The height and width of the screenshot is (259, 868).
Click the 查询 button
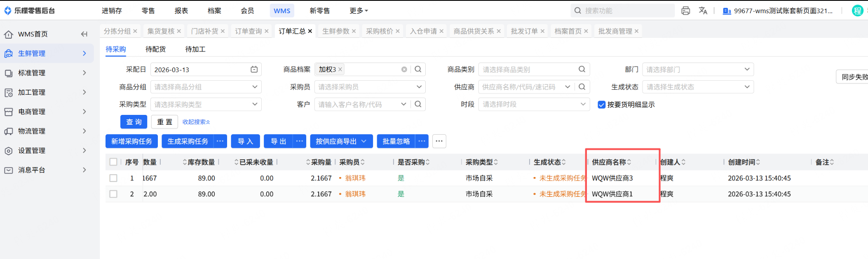(x=134, y=122)
